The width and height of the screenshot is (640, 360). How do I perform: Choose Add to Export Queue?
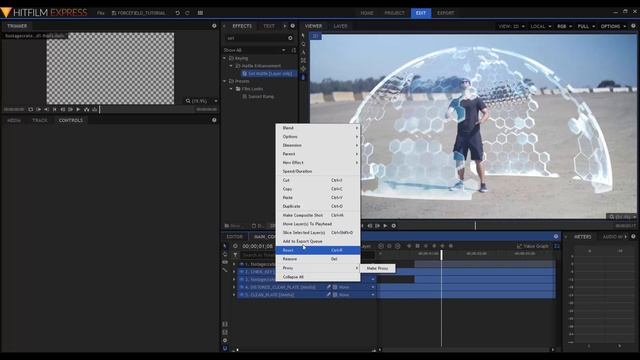pyautogui.click(x=318, y=241)
